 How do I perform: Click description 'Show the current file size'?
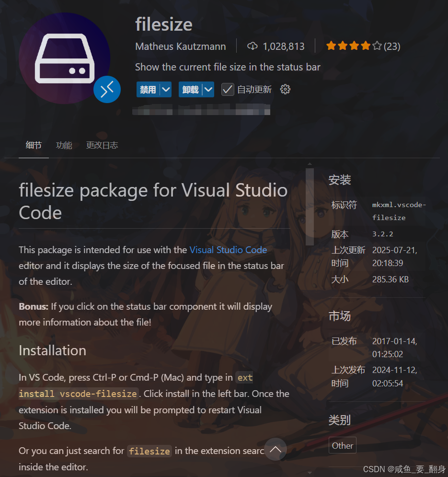click(x=228, y=67)
